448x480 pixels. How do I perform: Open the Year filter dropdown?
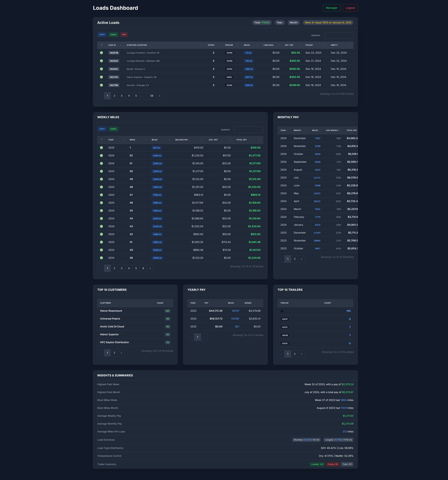(x=280, y=22)
